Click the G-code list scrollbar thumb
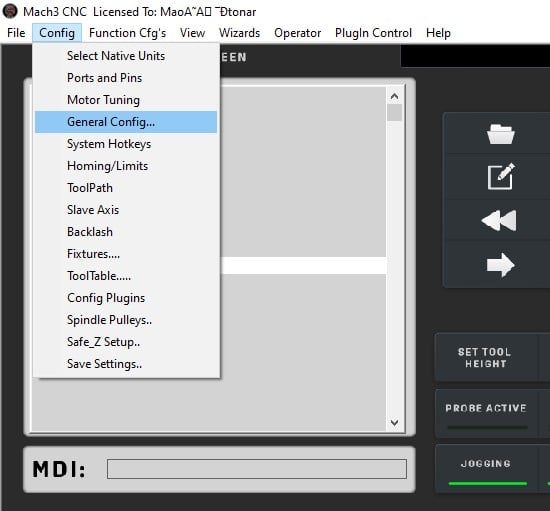The image size is (550, 511). coord(395,113)
